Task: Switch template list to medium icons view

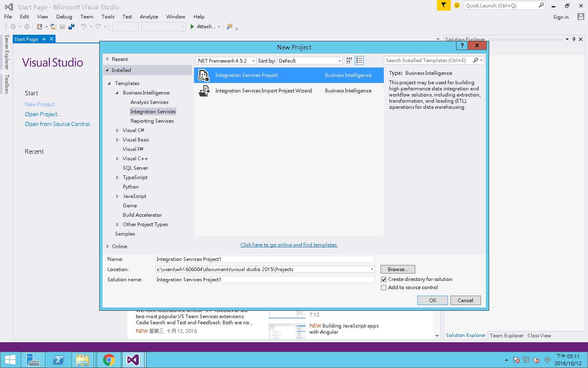Action: [359, 61]
